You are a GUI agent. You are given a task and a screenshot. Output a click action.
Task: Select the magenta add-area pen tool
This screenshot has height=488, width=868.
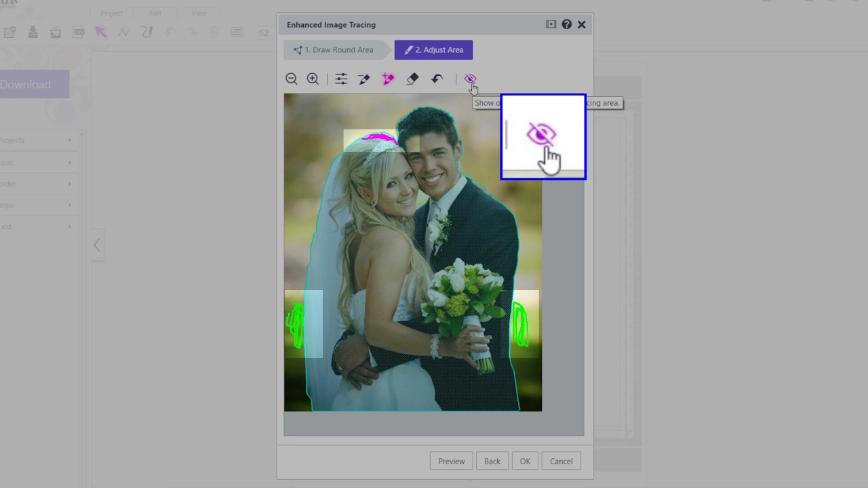(388, 79)
